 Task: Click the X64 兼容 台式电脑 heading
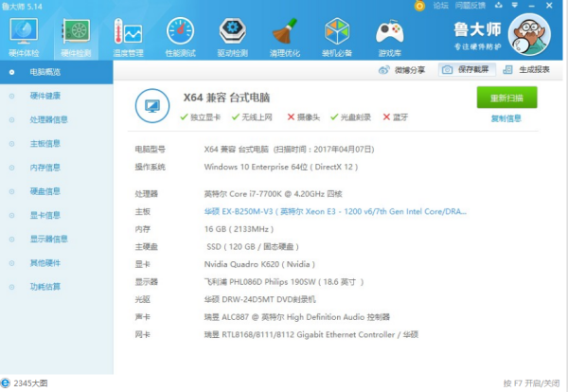[226, 98]
